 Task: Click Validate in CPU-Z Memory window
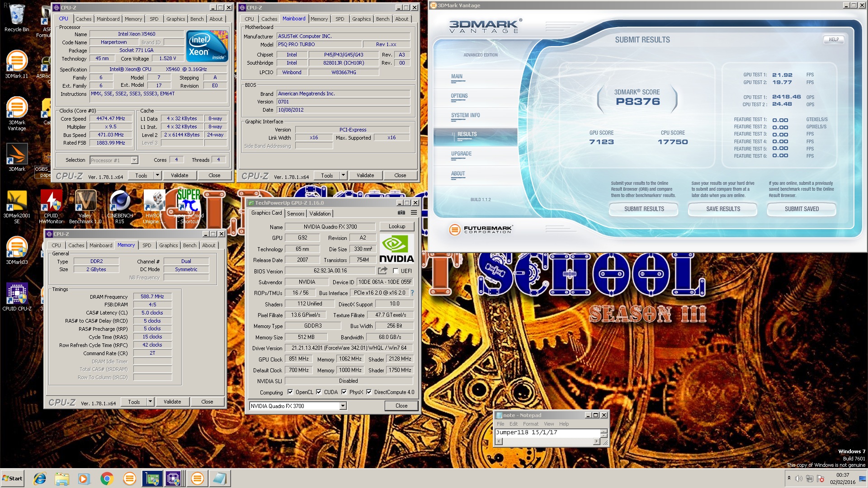[172, 402]
